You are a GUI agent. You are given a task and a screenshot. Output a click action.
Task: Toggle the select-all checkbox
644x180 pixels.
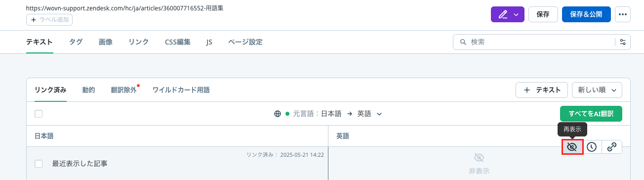(x=39, y=114)
